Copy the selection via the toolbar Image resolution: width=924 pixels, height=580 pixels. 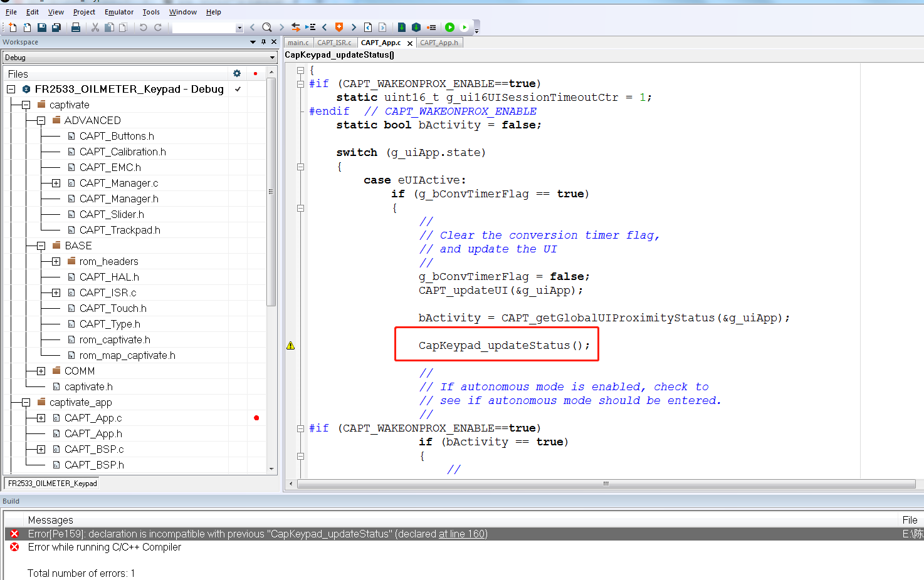coord(109,27)
